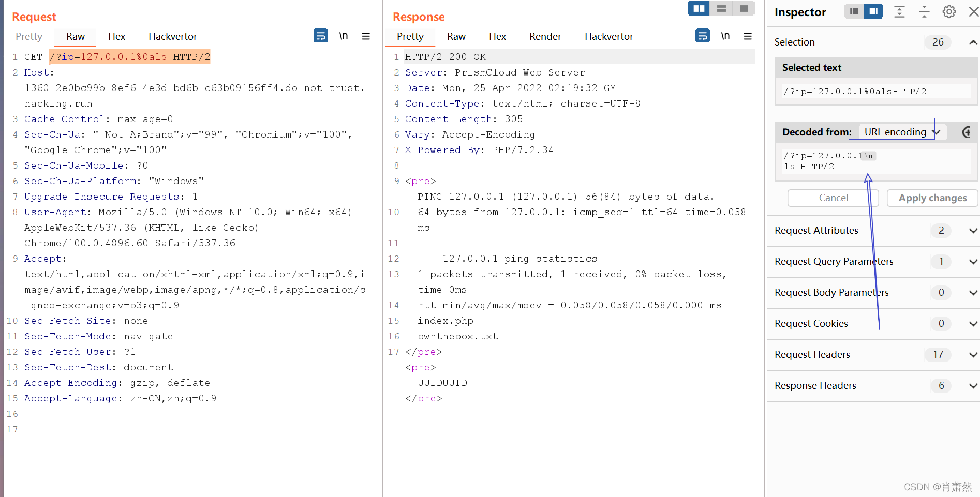Click 'index.php' in the response

coord(446,321)
